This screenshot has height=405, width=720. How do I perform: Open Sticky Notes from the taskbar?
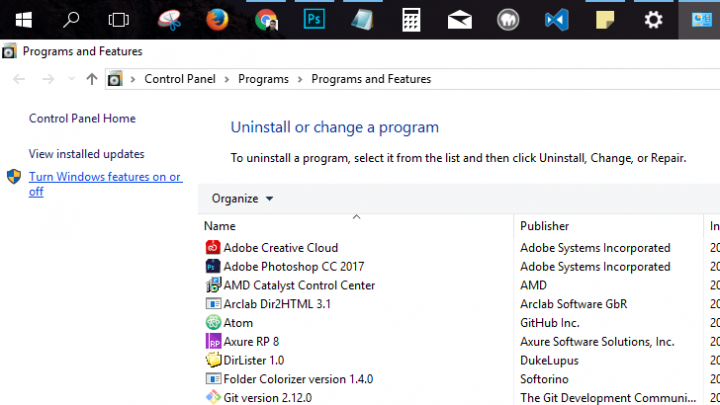pyautogui.click(x=605, y=20)
